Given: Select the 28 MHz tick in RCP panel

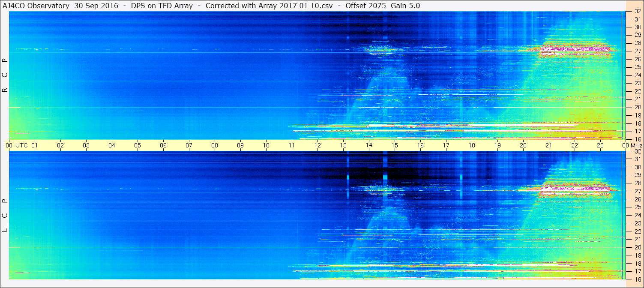Looking at the screenshot, I should click(637, 43).
